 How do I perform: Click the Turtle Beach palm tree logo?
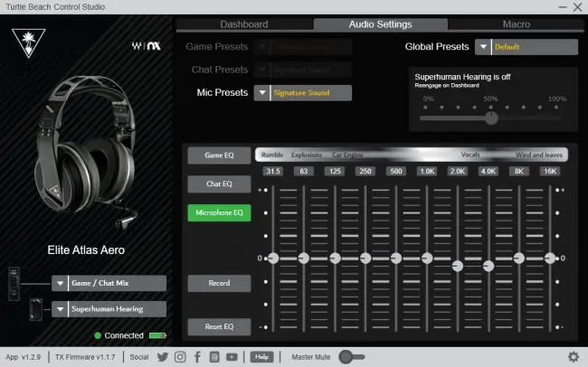pyautogui.click(x=29, y=42)
